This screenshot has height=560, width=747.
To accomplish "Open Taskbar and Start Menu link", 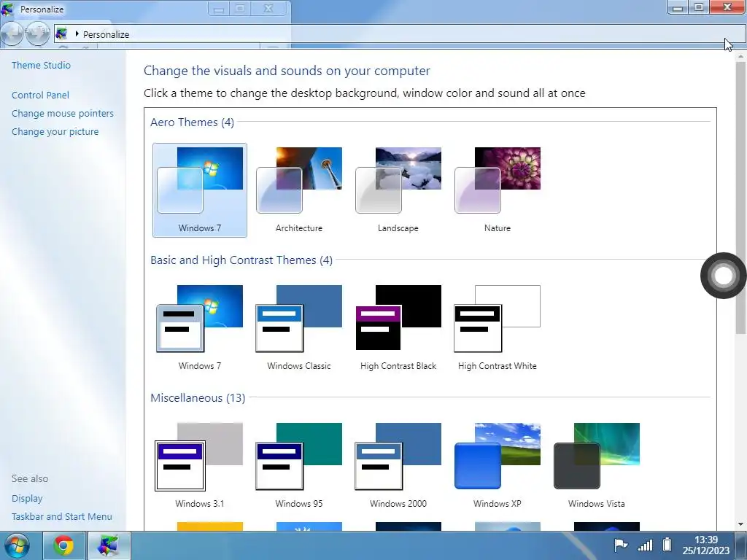I will tap(62, 517).
